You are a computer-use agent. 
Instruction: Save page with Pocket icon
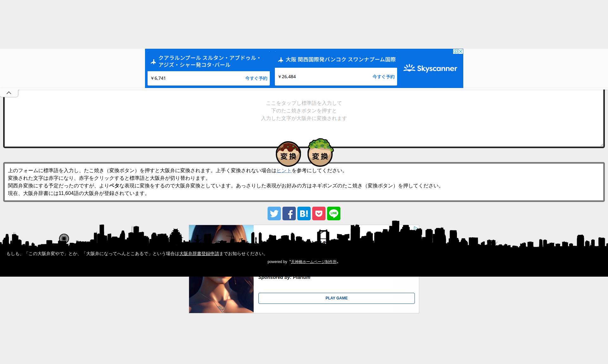click(x=319, y=214)
